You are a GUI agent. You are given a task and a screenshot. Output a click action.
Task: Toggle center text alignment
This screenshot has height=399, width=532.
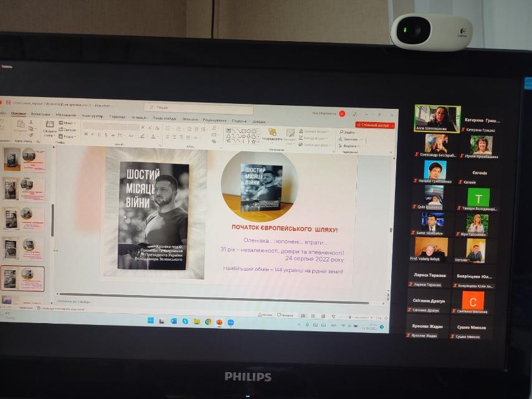coord(174,138)
